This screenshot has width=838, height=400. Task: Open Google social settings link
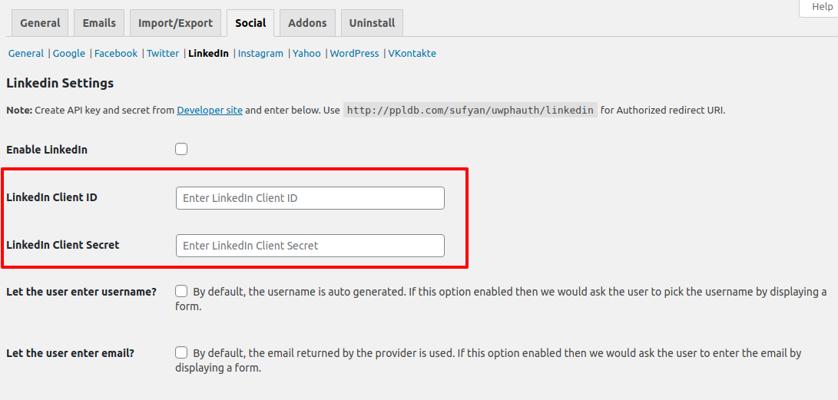69,54
